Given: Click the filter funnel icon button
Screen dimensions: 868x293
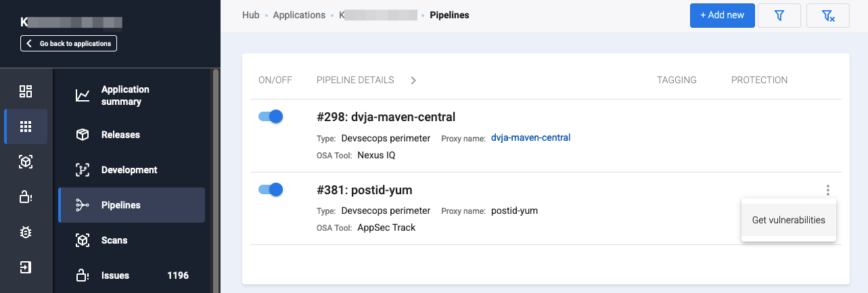Looking at the screenshot, I should click(779, 16).
